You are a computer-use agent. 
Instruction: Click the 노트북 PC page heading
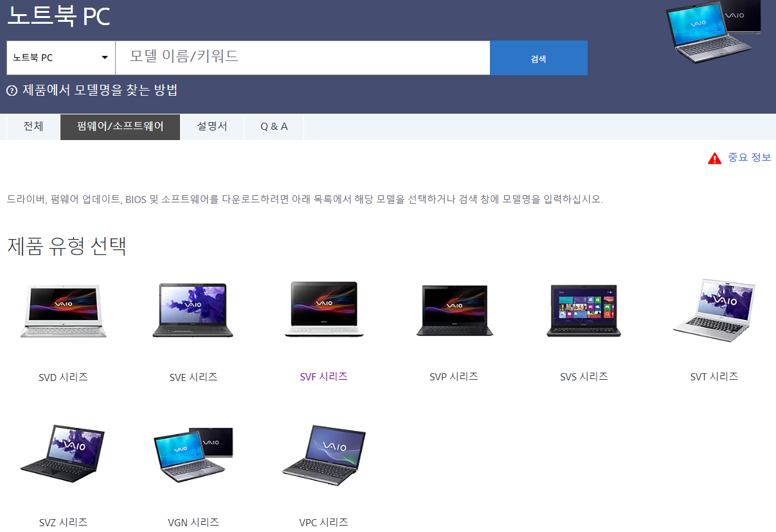point(59,16)
